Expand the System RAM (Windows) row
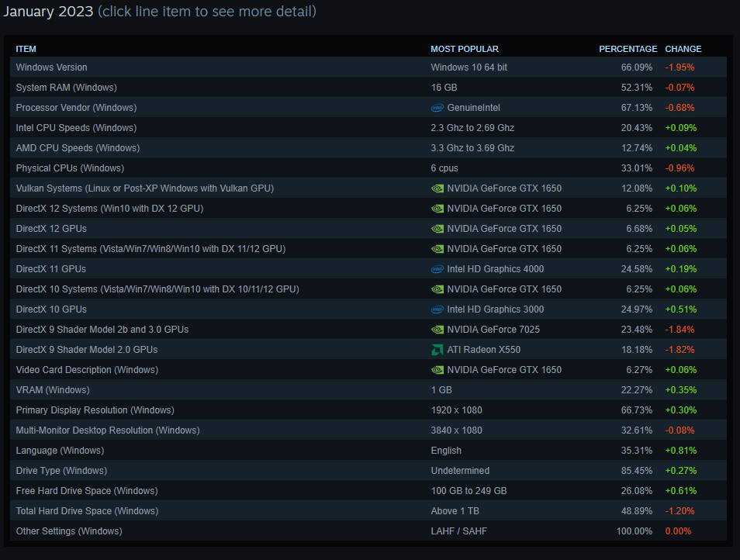 [67, 88]
